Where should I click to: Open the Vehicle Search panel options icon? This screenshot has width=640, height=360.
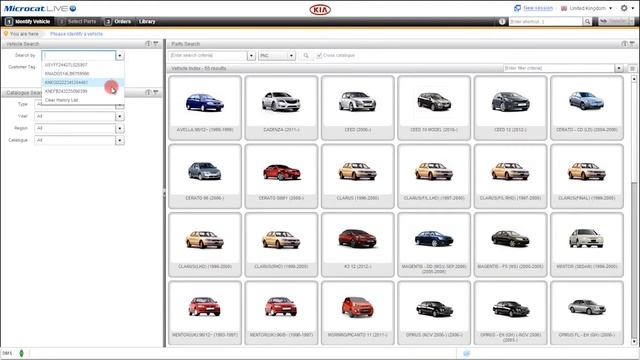click(x=156, y=44)
